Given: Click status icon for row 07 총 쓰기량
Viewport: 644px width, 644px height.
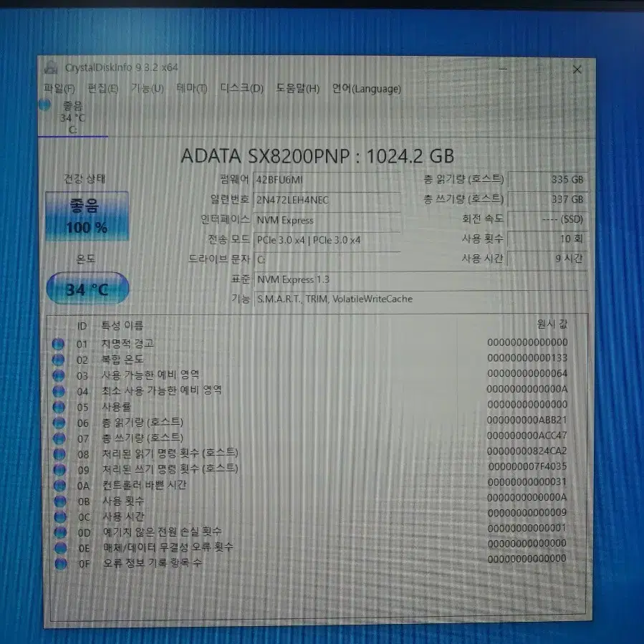Looking at the screenshot, I should 59,438.
